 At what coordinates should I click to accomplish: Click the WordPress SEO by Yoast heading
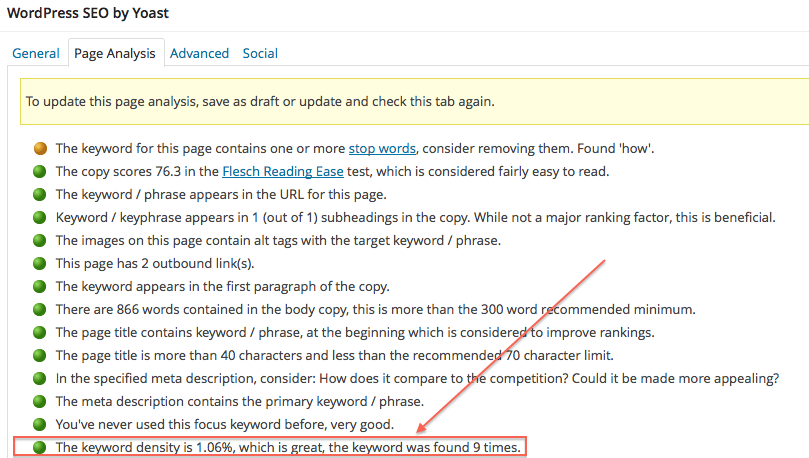point(88,13)
